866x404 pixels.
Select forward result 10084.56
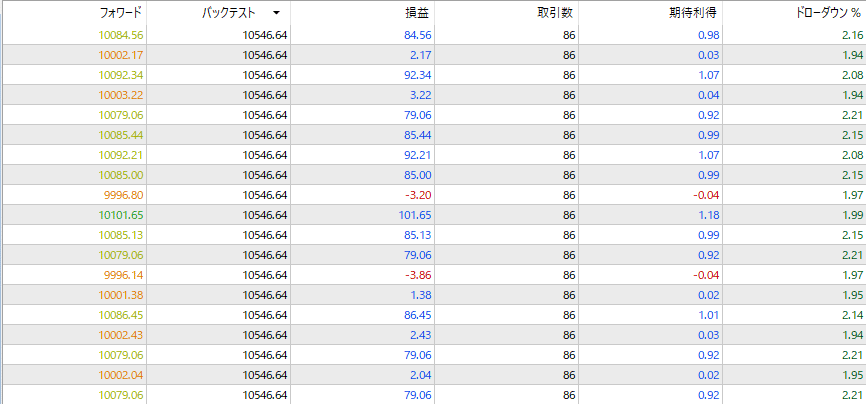[x=121, y=35]
